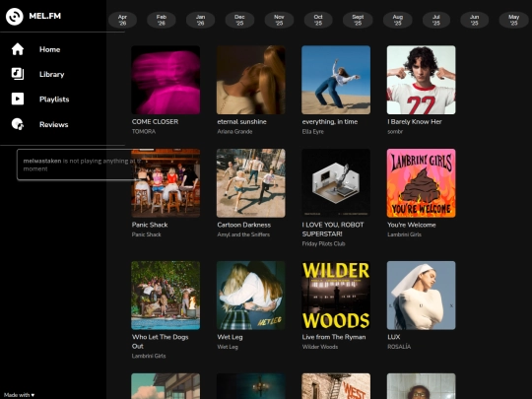
Task: Open the I Barely Know Her cover
Action: click(x=421, y=80)
